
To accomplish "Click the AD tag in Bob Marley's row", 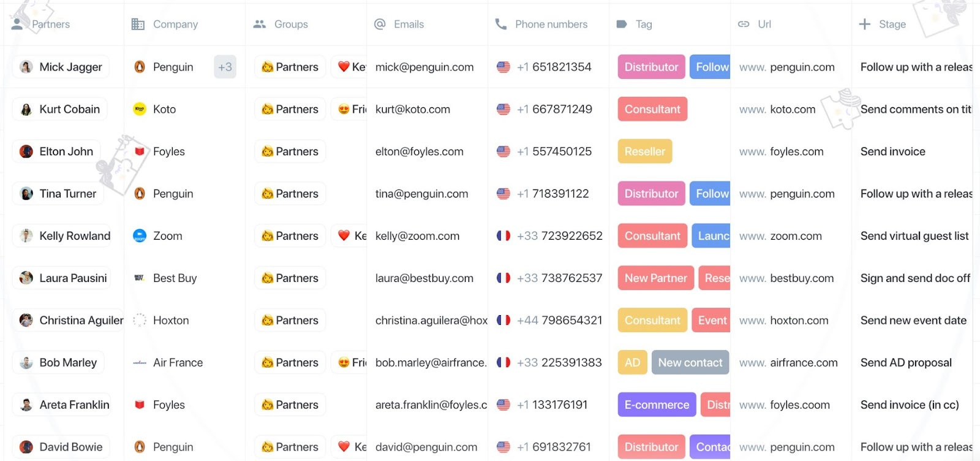I will pos(632,362).
